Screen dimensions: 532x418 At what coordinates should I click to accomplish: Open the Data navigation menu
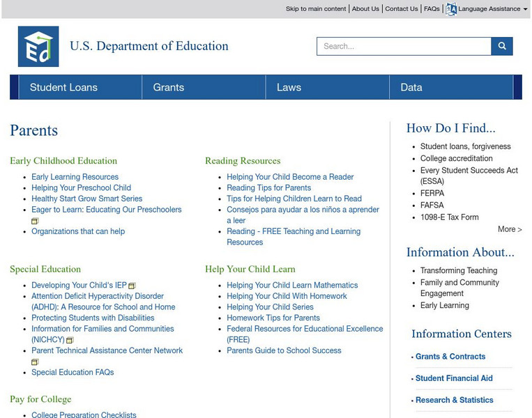coord(451,87)
